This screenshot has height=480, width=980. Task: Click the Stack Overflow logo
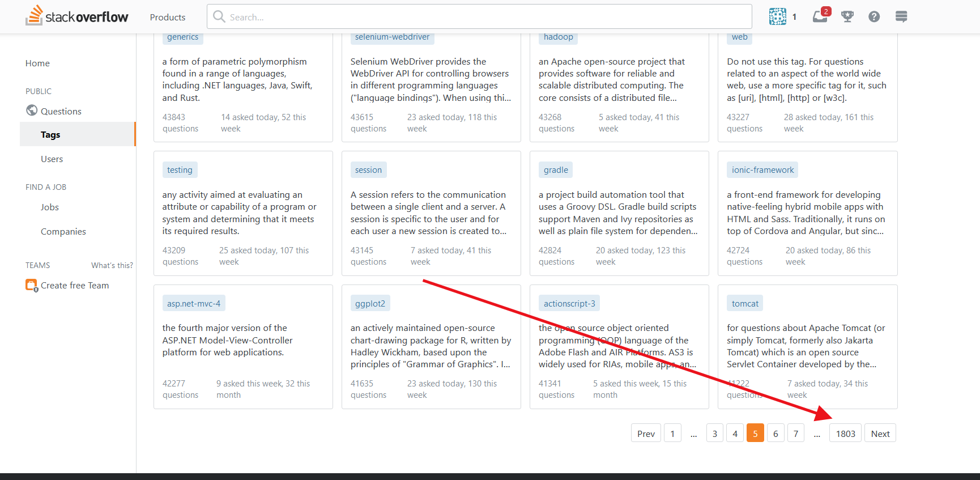pyautogui.click(x=77, y=16)
